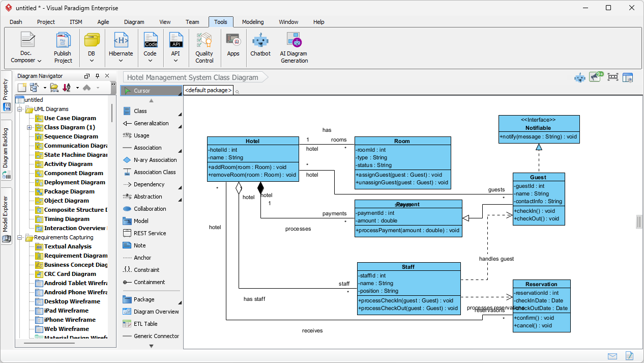Screen dimensions: 644x363
Task: Open Quality Control
Action: coord(204,47)
